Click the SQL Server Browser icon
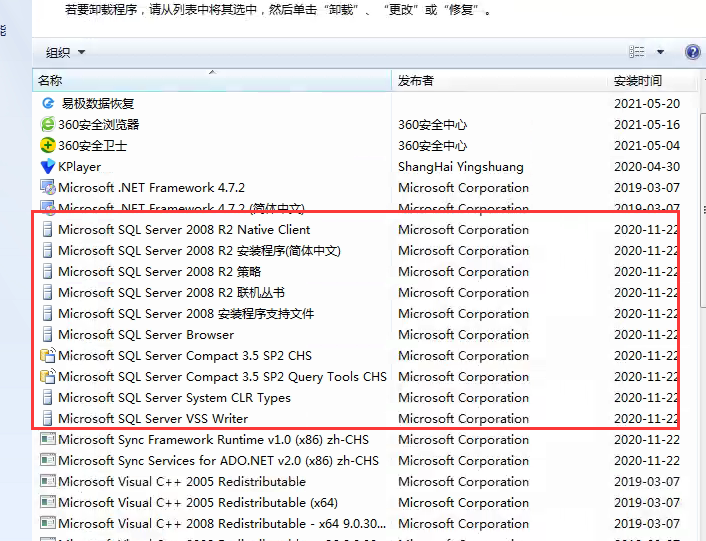The width and height of the screenshot is (706, 541). click(47, 334)
